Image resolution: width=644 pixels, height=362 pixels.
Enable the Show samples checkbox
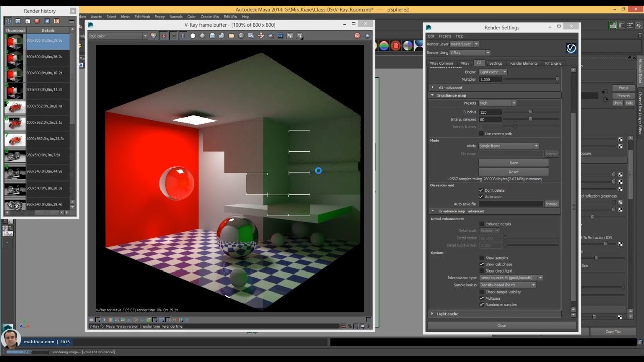[x=482, y=258]
